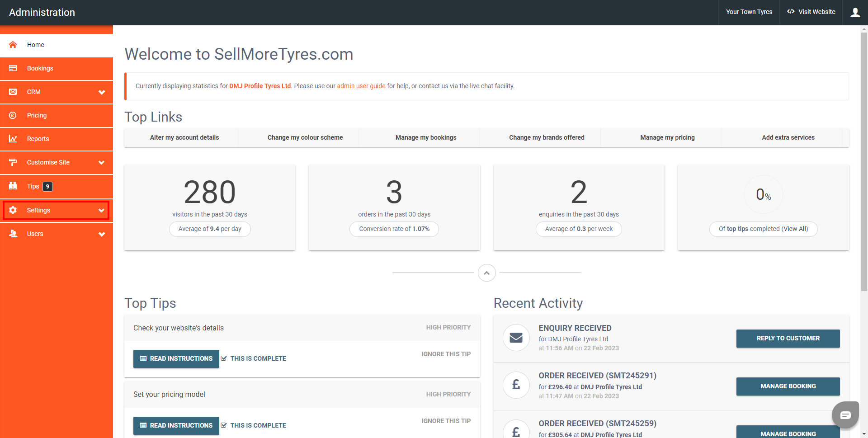Click DMJ Profile Tyres Ltd link in notice
The image size is (868, 438).
(260, 86)
